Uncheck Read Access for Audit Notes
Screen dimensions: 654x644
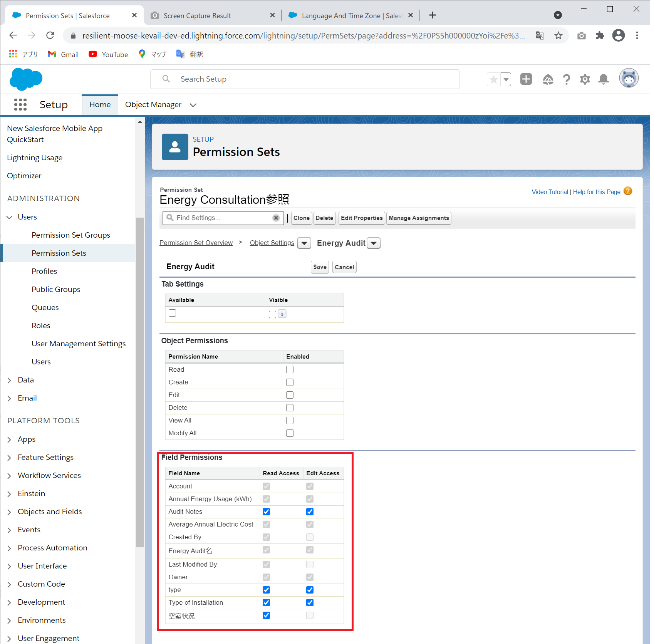267,512
